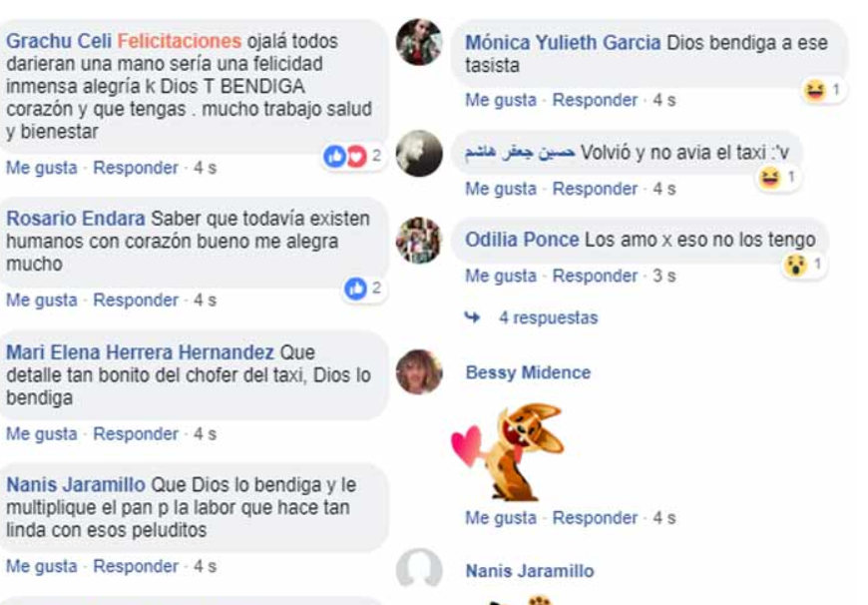Open Bessy Midence's profile picture
Image resolution: width=868 pixels, height=605 pixels.
[419, 371]
